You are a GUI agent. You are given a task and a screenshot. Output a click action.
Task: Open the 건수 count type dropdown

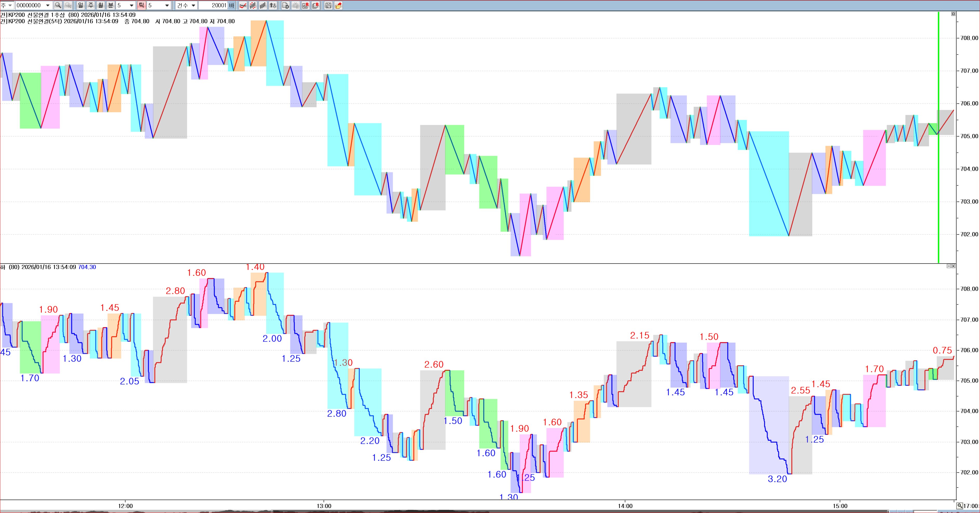(x=193, y=5)
